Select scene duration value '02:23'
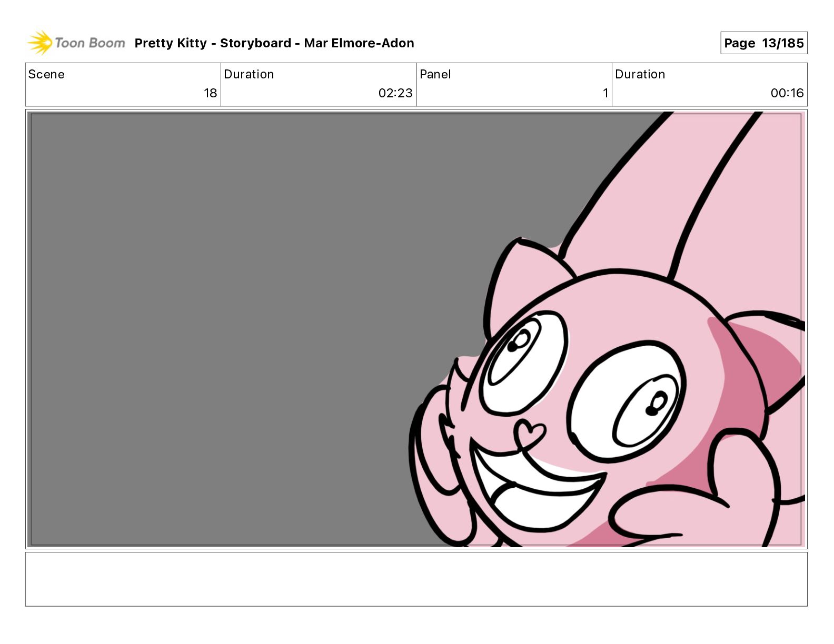This screenshot has height=644, width=834. pos(395,93)
